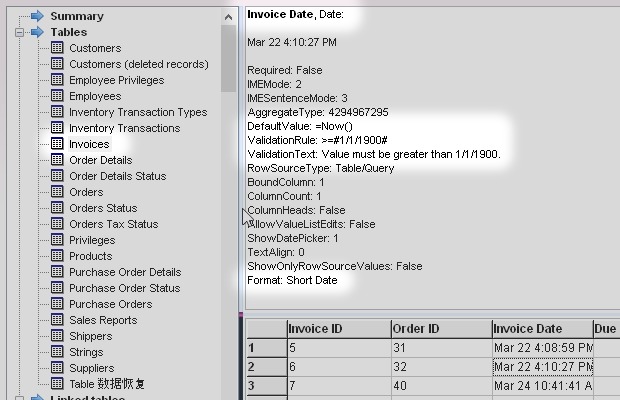Expand the Linked tables node

pyautogui.click(x=21, y=398)
